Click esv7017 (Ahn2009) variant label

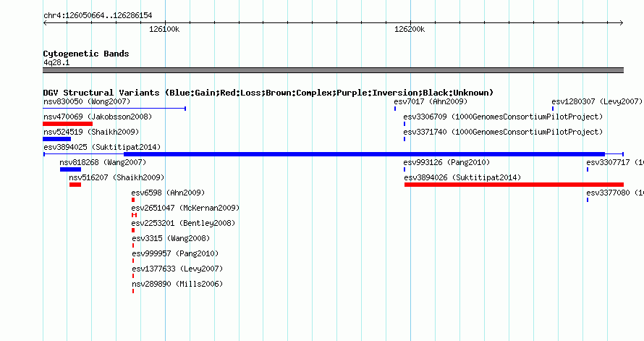(x=431, y=101)
